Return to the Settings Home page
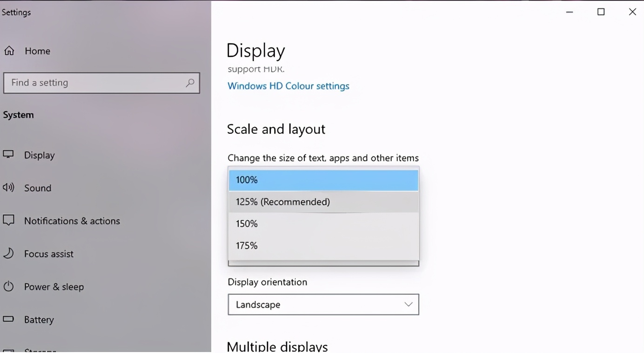The width and height of the screenshot is (644, 353). click(37, 50)
